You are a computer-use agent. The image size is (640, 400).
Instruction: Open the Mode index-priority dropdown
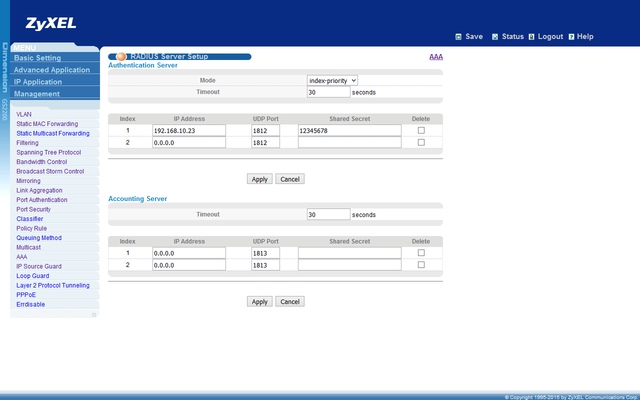pos(332,80)
